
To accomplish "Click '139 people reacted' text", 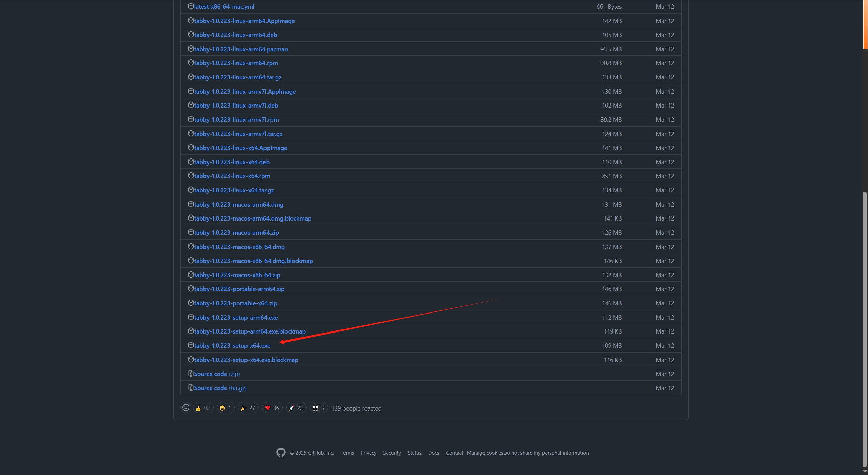I will coord(356,408).
